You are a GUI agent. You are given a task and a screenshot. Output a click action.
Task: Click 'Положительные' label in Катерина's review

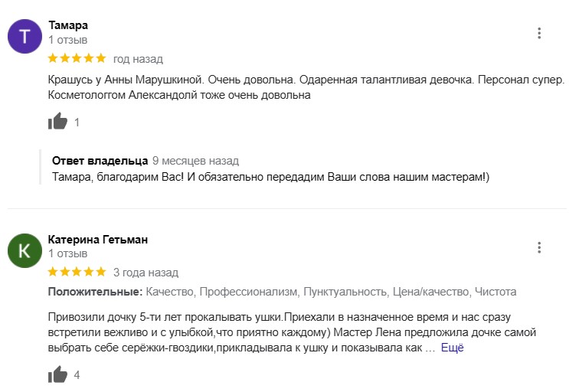[x=96, y=292]
